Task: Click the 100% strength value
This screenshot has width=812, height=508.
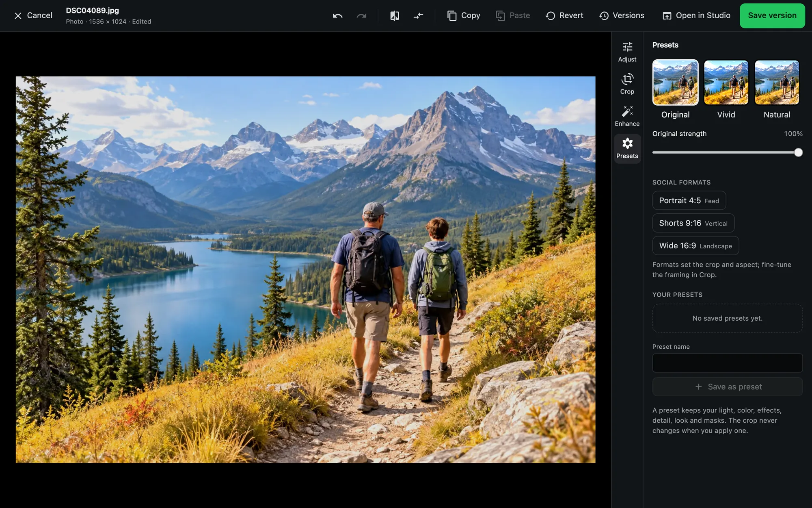Action: [793, 134]
